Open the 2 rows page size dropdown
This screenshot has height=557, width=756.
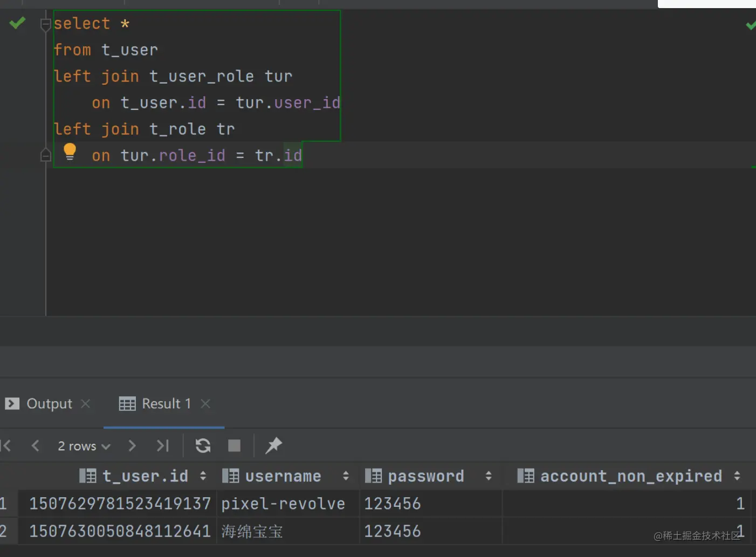click(x=84, y=446)
